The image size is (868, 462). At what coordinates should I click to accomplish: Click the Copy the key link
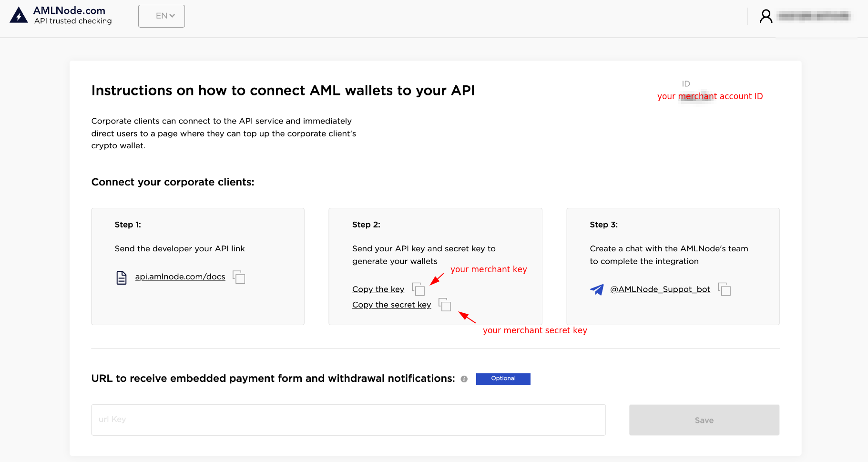(378, 289)
